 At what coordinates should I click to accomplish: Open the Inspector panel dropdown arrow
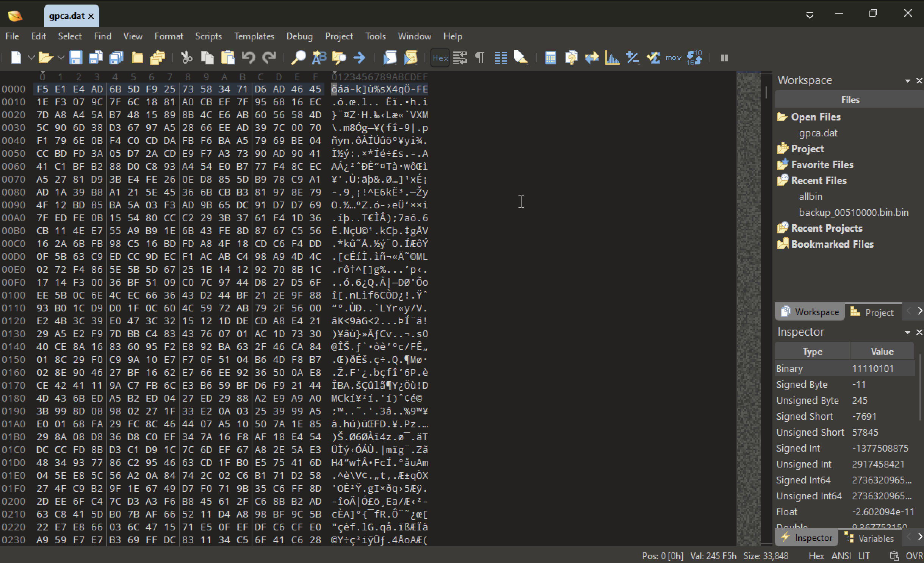coord(907,332)
